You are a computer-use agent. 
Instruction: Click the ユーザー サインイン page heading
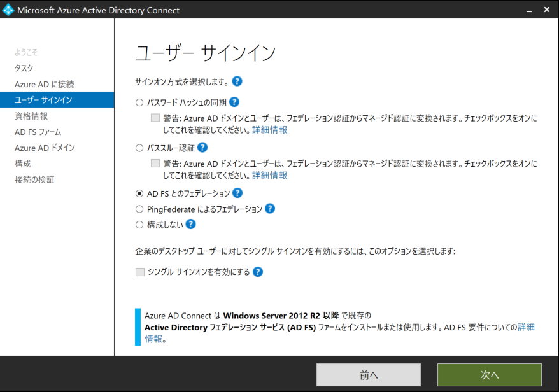pyautogui.click(x=206, y=53)
